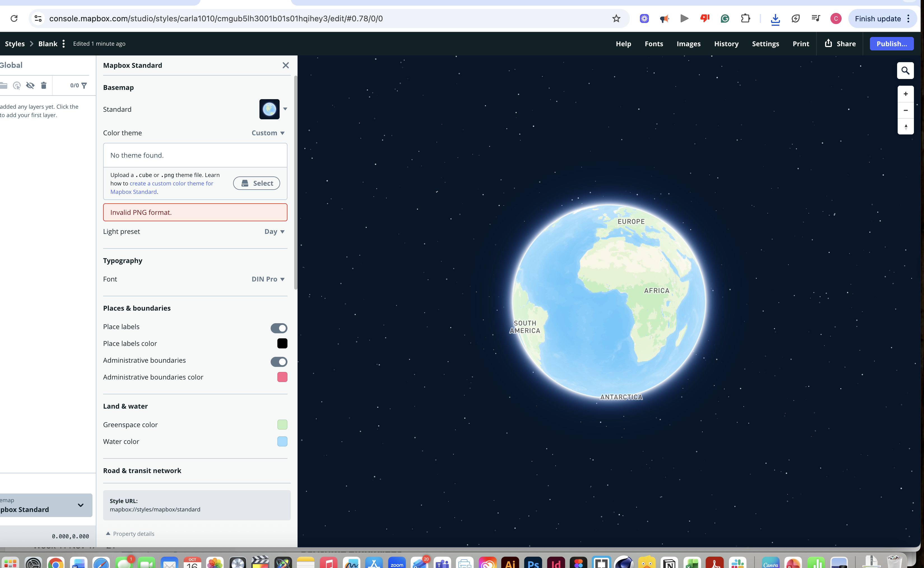
Task: Click the select-on-map cursor icon
Action: pos(17,86)
